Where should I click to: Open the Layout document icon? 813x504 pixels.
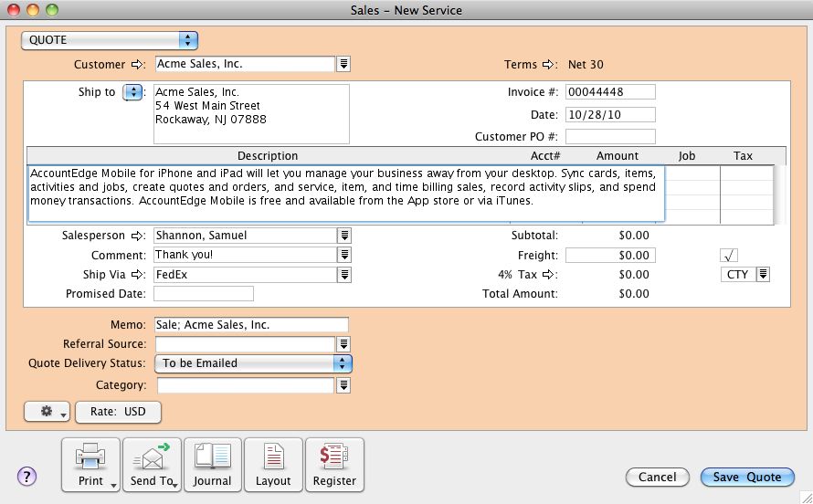pos(273,456)
